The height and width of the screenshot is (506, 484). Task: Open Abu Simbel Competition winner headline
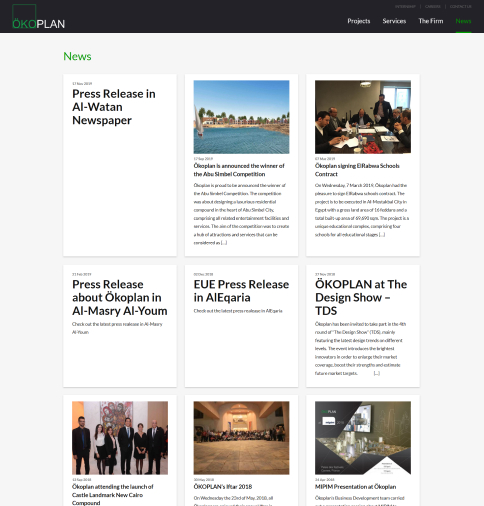(x=239, y=170)
